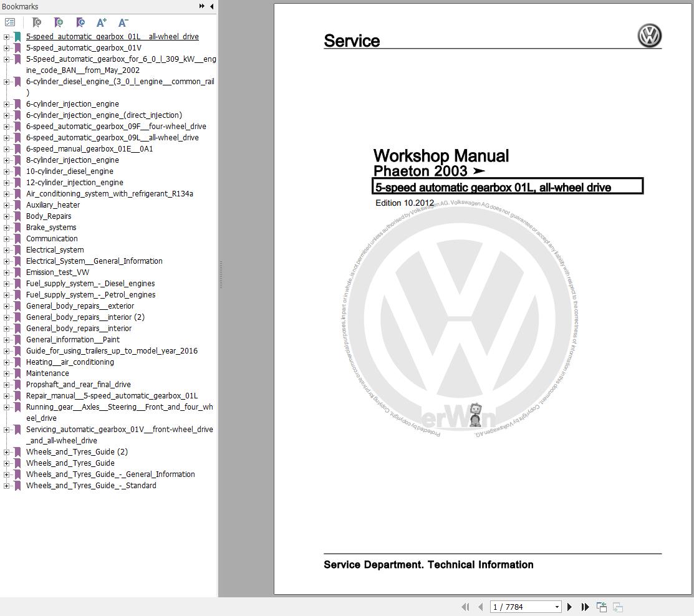Image resolution: width=694 pixels, height=616 pixels.
Task: Click the bookmark options checklist icon
Action: (x=10, y=22)
